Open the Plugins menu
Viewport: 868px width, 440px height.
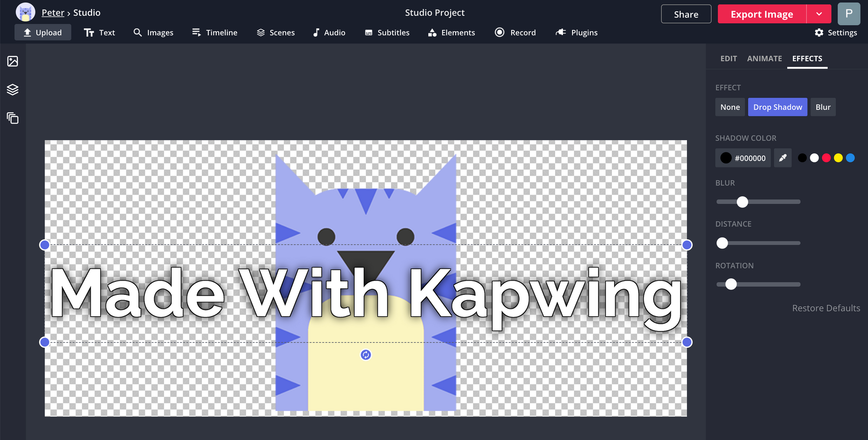(x=576, y=33)
